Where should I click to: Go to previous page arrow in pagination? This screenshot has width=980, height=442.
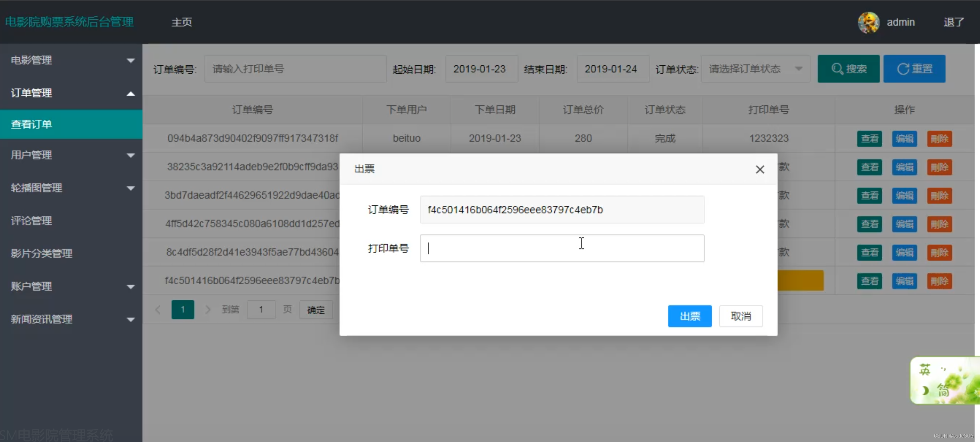(x=158, y=309)
